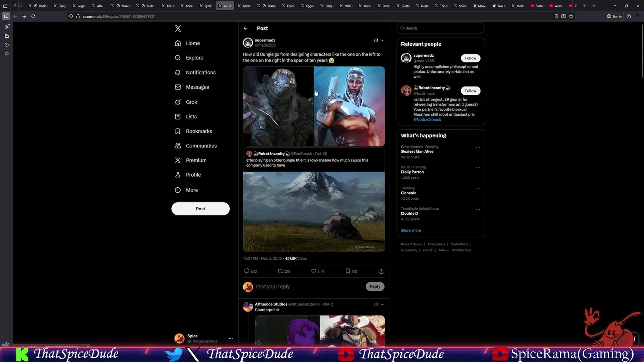Open list all tabs dropdown

tap(594, 6)
